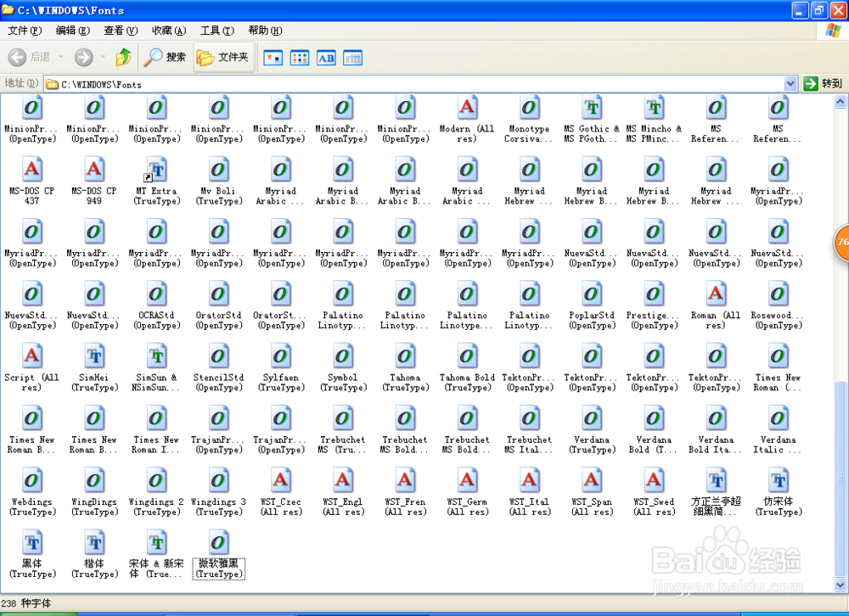Switch to details view button

click(x=352, y=58)
